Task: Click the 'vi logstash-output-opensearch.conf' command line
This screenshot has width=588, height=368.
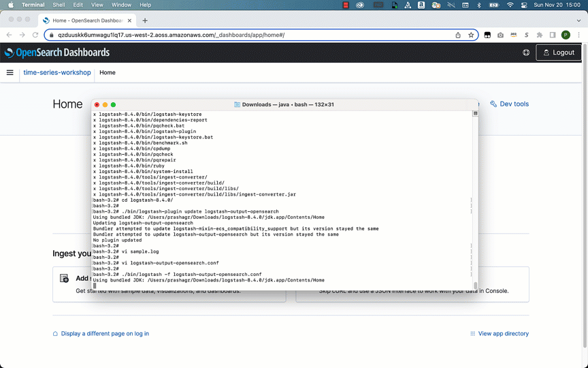Action: click(x=156, y=263)
